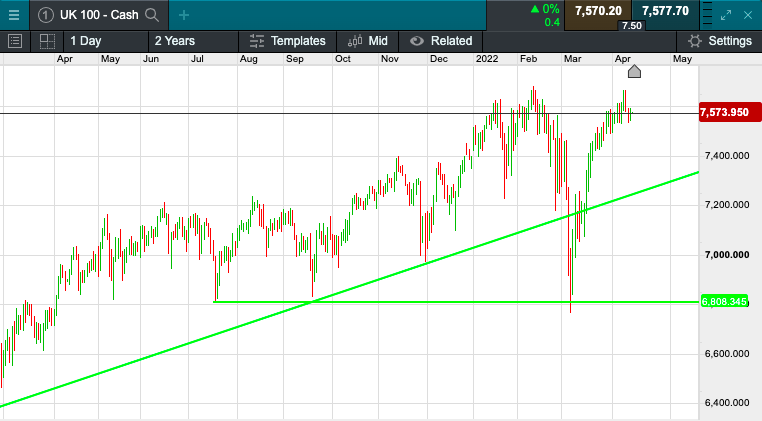Click the circled number 1 chart indicator
The width and height of the screenshot is (762, 421).
45,15
